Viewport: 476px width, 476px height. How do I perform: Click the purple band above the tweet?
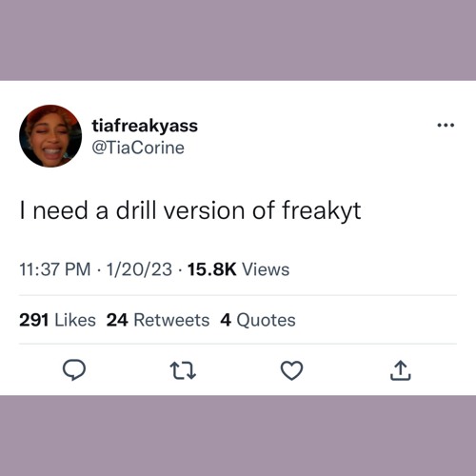pyautogui.click(x=238, y=40)
